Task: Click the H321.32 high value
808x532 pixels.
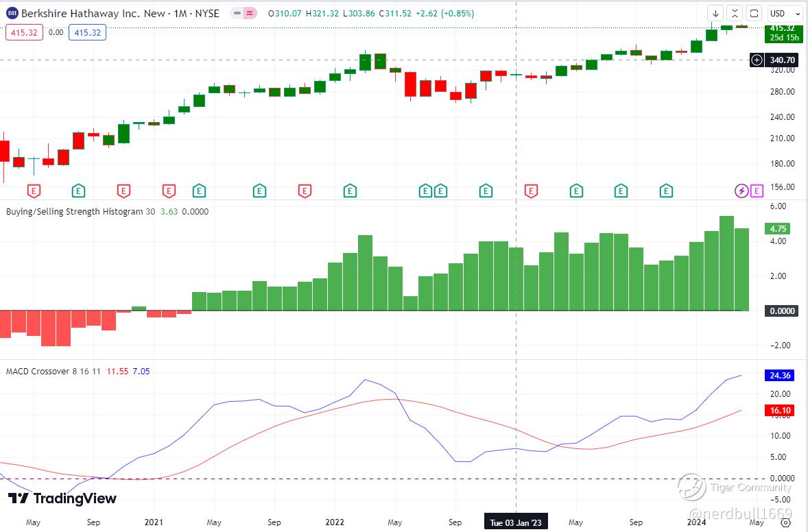Action: coord(322,14)
